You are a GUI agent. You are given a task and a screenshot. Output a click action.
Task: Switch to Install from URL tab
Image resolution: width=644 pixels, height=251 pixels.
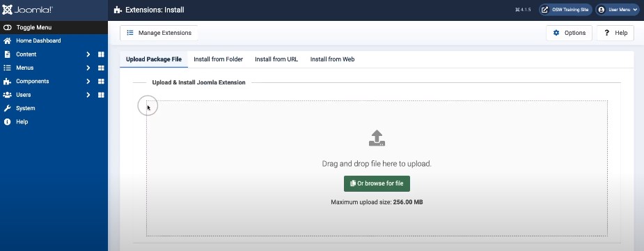coord(276,59)
